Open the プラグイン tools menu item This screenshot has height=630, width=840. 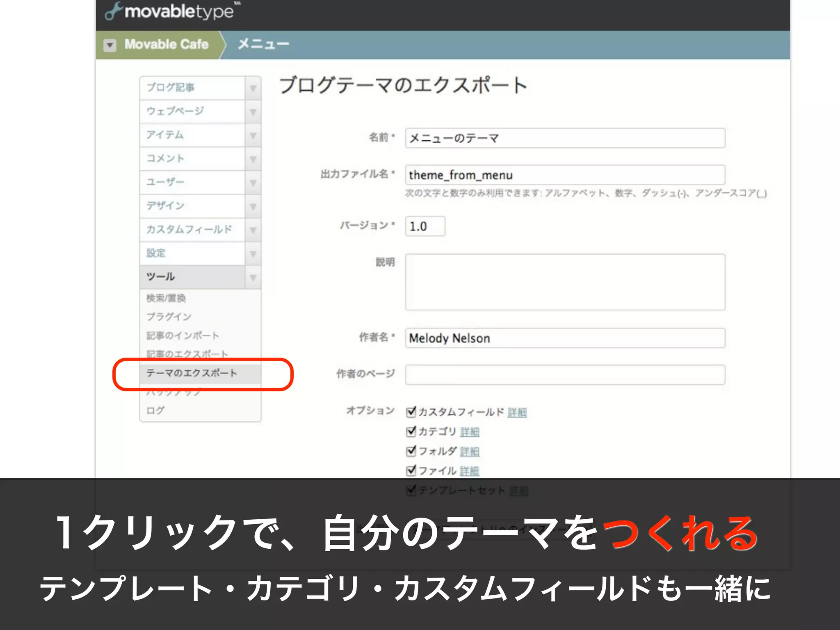pos(169,317)
